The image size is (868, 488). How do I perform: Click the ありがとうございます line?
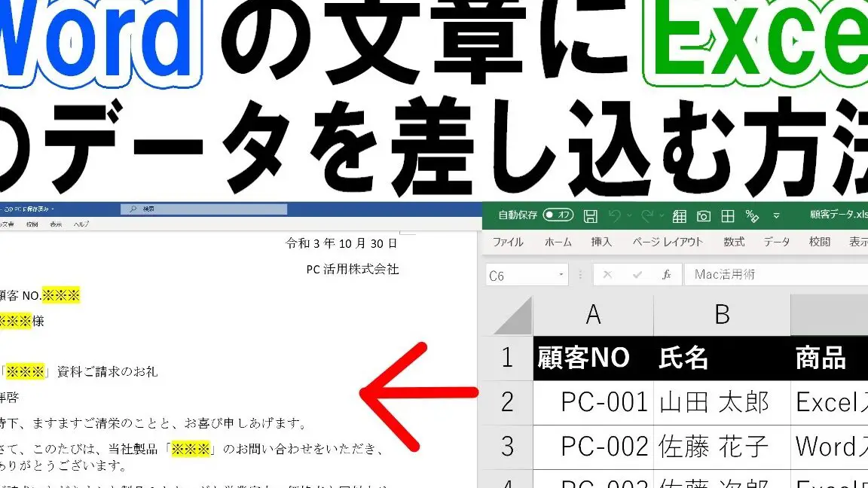(63, 466)
